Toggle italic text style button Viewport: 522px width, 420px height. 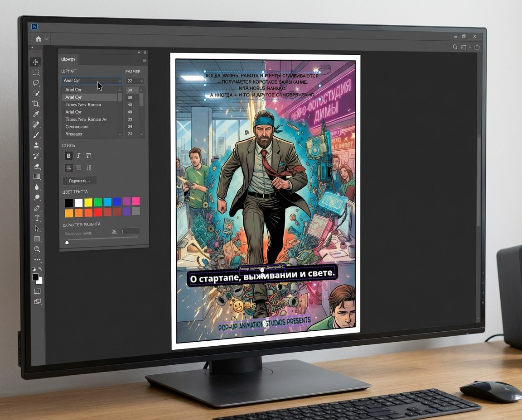[x=78, y=156]
